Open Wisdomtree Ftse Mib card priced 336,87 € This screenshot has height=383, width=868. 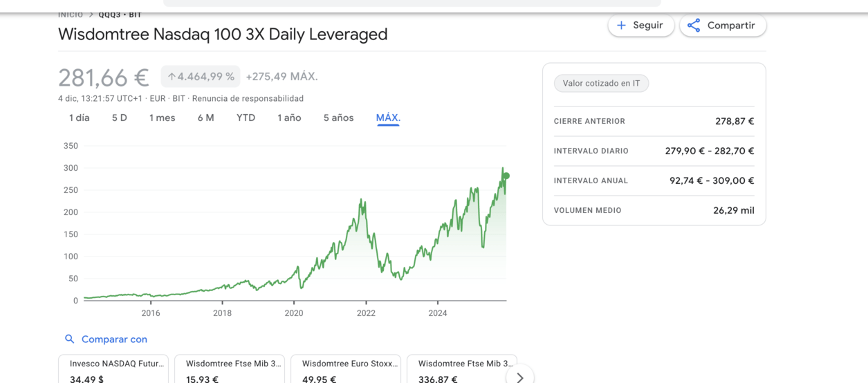click(x=462, y=370)
